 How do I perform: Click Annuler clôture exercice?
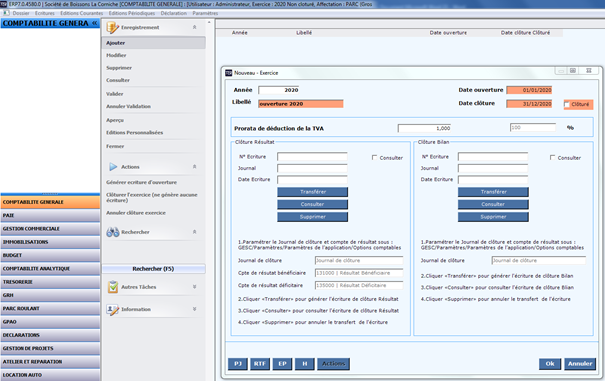point(136,213)
